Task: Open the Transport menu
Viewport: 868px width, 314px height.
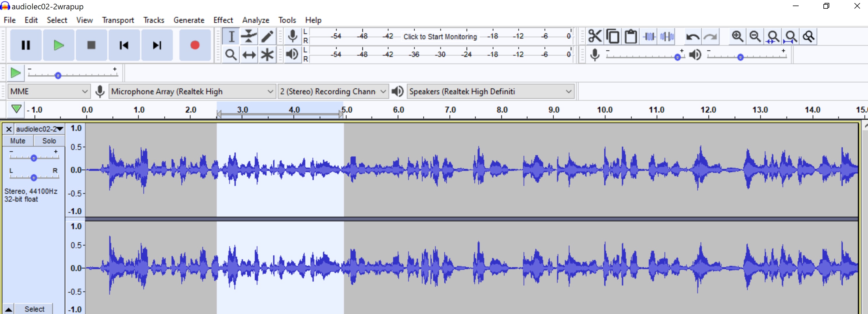Action: (x=118, y=20)
